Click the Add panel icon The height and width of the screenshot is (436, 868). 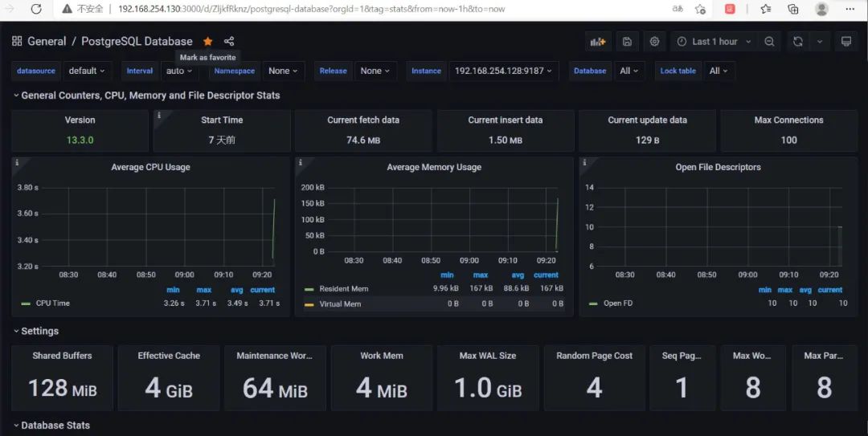[x=598, y=42]
